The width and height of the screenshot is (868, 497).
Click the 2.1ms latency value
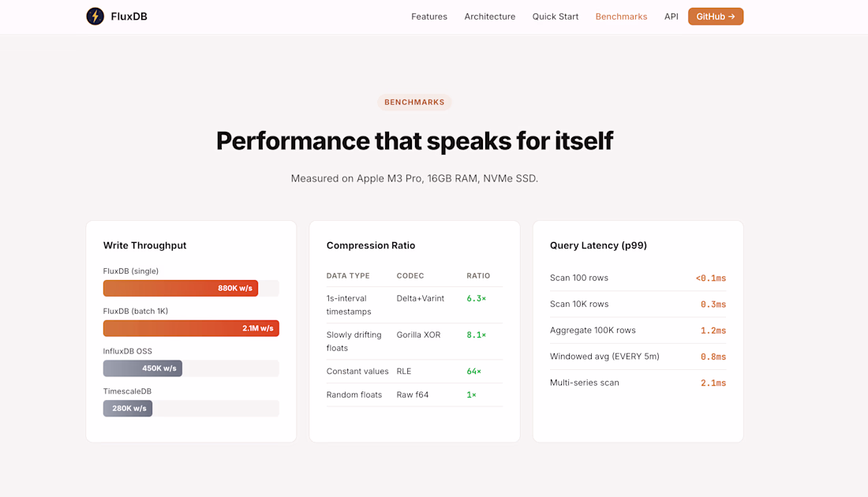pyautogui.click(x=713, y=383)
